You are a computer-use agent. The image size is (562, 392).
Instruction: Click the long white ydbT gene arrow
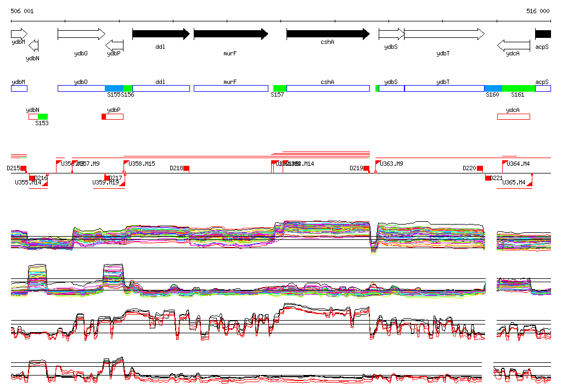point(445,34)
